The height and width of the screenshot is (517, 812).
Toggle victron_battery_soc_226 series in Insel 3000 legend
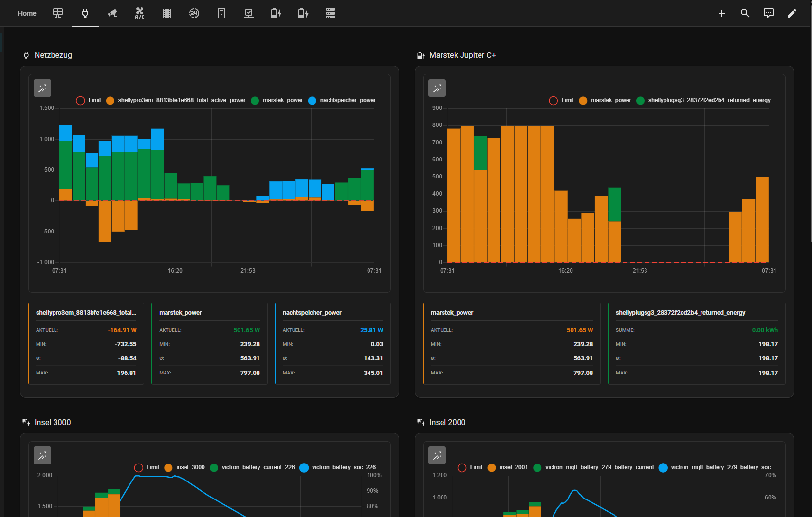[338, 467]
